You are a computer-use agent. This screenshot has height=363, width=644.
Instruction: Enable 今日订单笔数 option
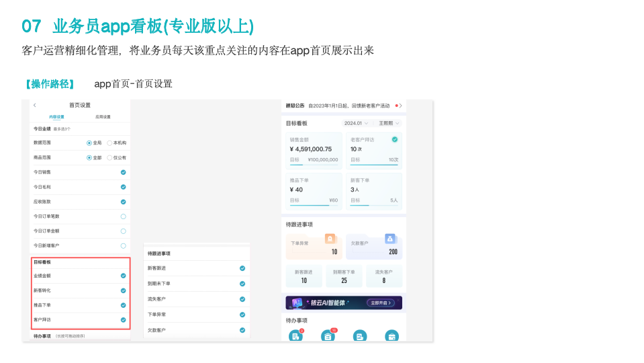pos(123,216)
